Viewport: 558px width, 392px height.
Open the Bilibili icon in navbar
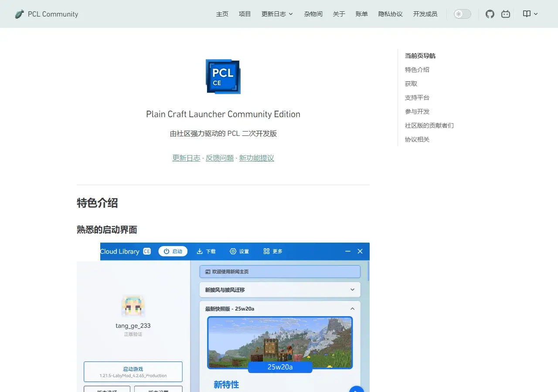coord(506,14)
